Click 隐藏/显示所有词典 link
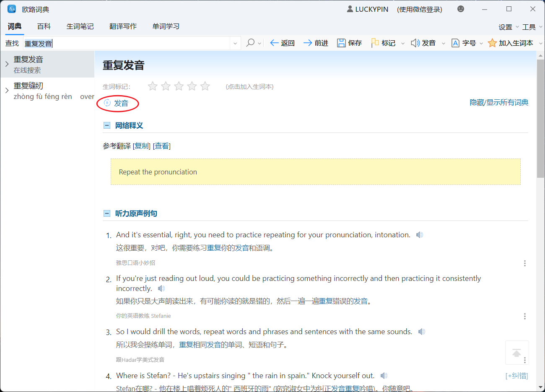 pyautogui.click(x=499, y=102)
